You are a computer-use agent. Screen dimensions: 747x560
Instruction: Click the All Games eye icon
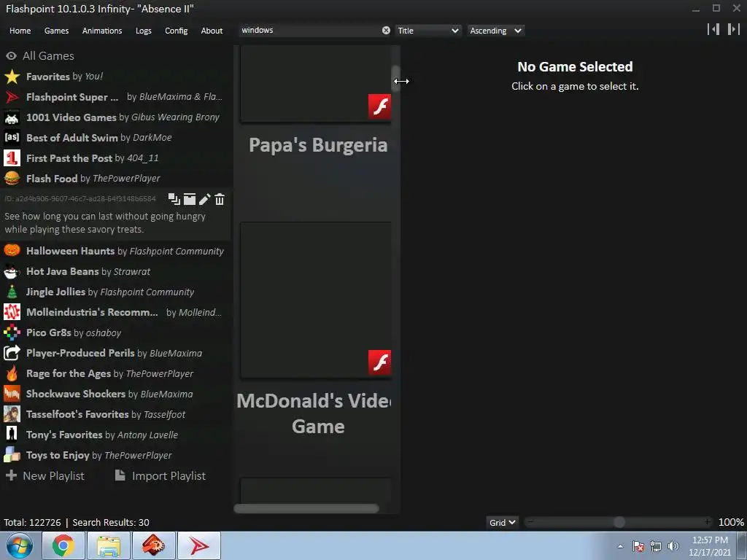11,55
